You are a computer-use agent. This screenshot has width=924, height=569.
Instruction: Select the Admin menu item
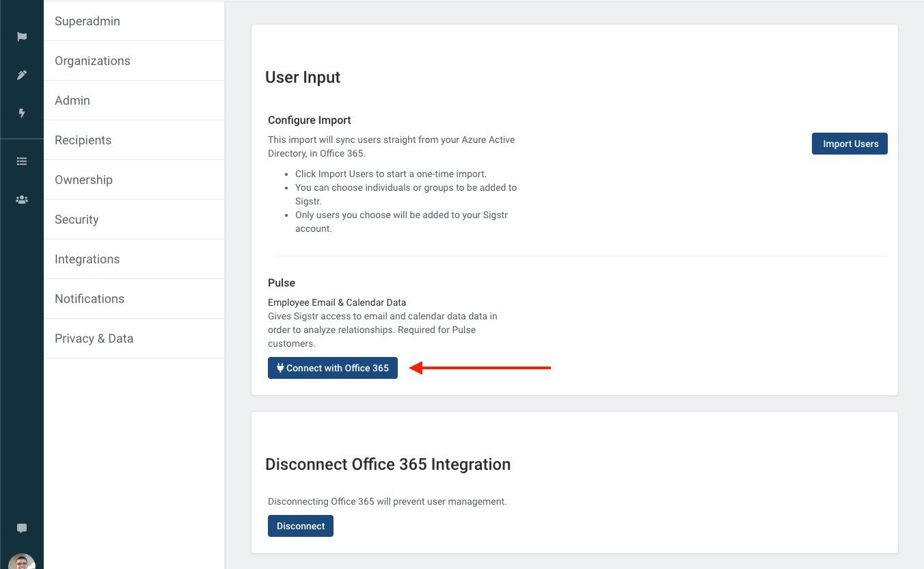[x=134, y=101]
